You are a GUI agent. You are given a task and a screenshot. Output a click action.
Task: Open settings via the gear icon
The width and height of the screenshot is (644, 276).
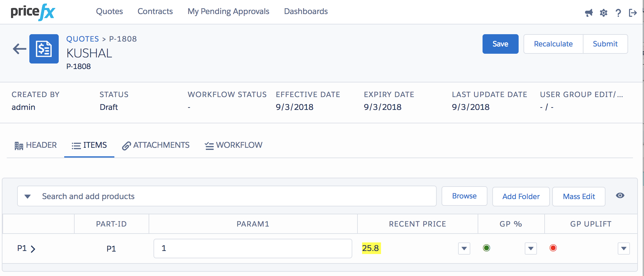tap(603, 13)
